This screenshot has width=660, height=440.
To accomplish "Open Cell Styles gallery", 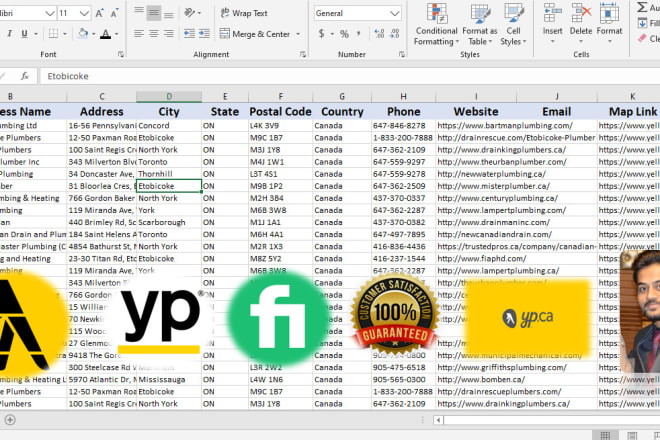I will point(513,24).
